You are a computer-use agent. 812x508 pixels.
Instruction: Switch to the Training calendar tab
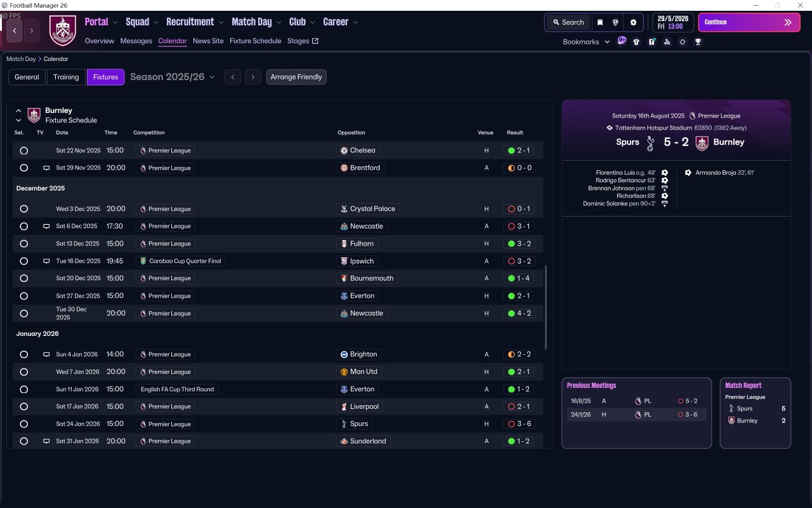coord(66,77)
